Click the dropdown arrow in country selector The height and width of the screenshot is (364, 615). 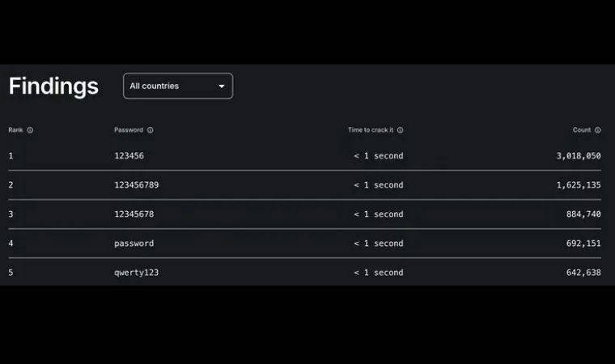(222, 87)
